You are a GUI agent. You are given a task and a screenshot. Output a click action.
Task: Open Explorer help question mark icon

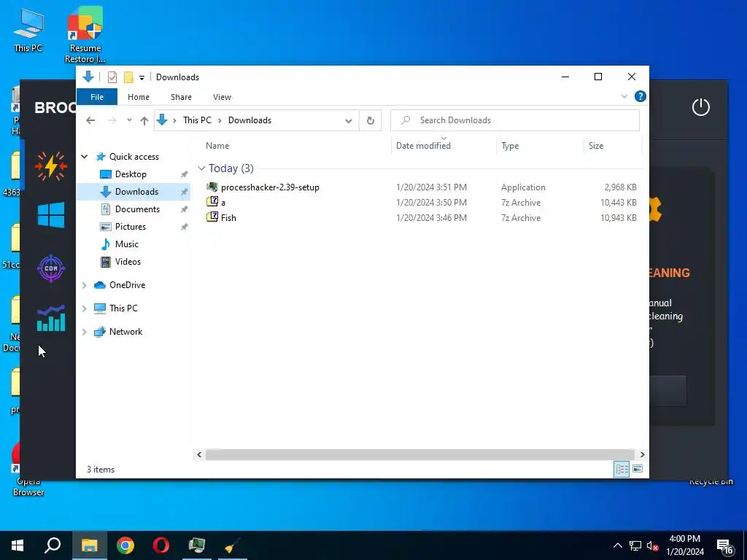click(640, 97)
